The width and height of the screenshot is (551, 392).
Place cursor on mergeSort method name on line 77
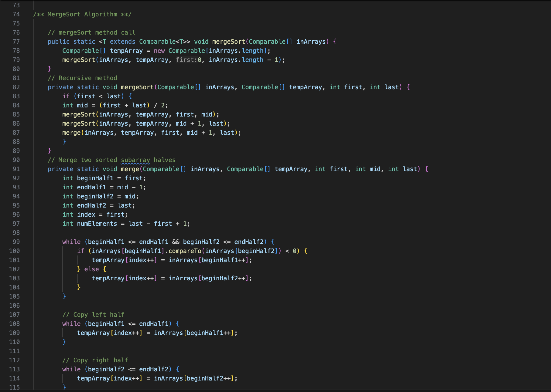(228, 42)
